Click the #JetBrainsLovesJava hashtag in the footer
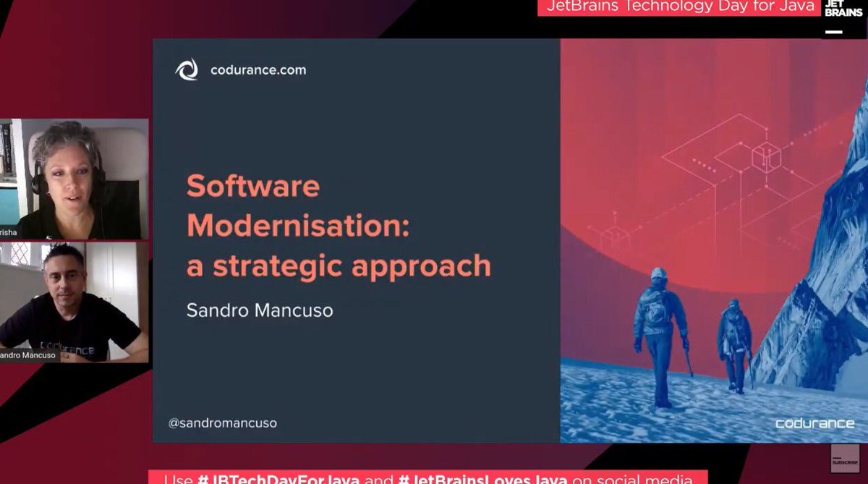The width and height of the screenshot is (868, 484). 484,479
